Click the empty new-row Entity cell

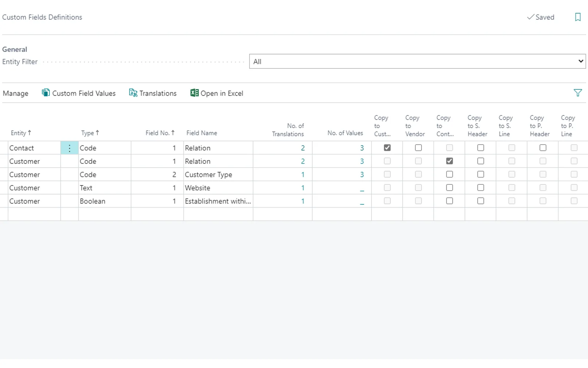[34, 214]
